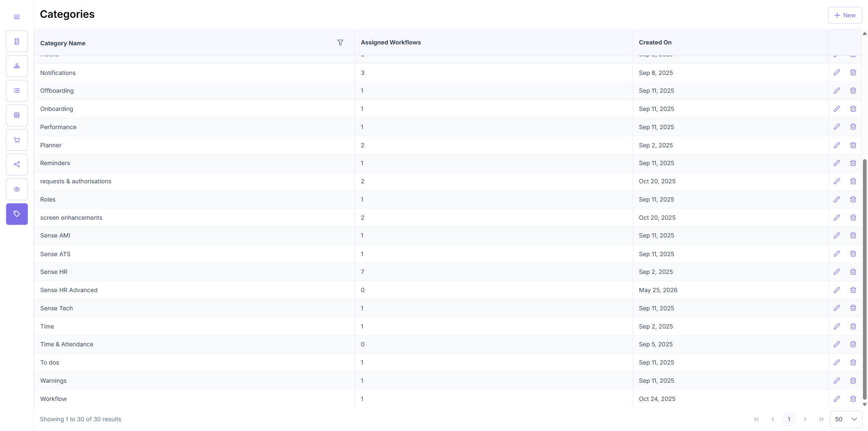The image size is (868, 431).
Task: Open the shopping cart sidebar icon
Action: click(17, 140)
